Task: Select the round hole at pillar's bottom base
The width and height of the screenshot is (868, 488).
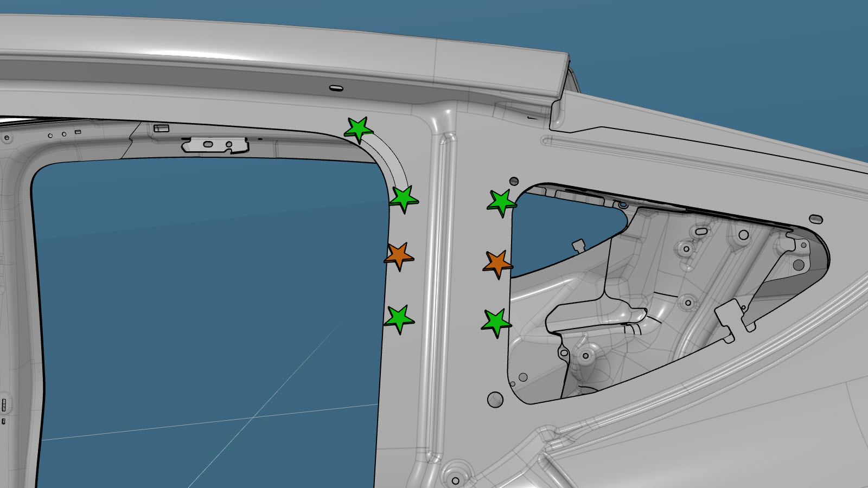Action: 455,481
